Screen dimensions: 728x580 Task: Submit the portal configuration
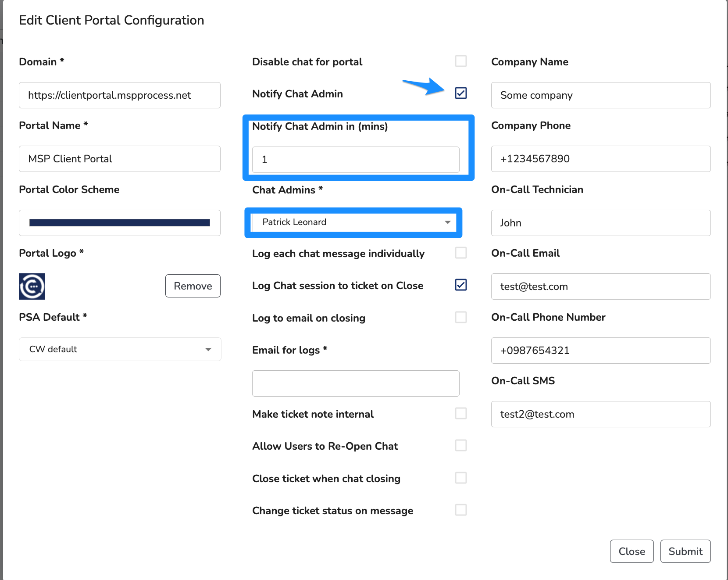coord(685,551)
